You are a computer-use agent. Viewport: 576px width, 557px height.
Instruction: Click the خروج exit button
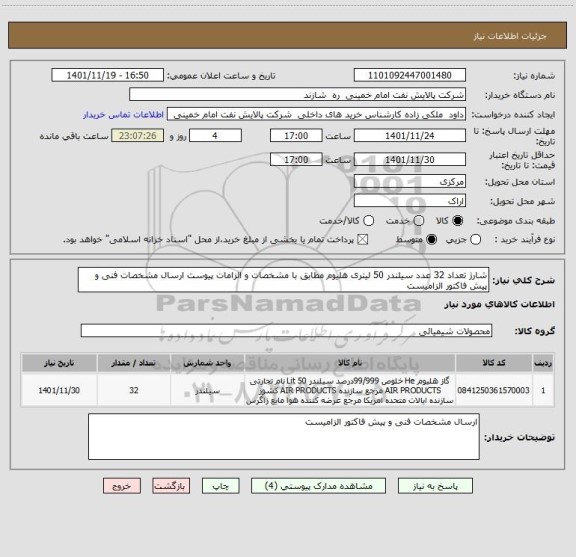click(122, 486)
